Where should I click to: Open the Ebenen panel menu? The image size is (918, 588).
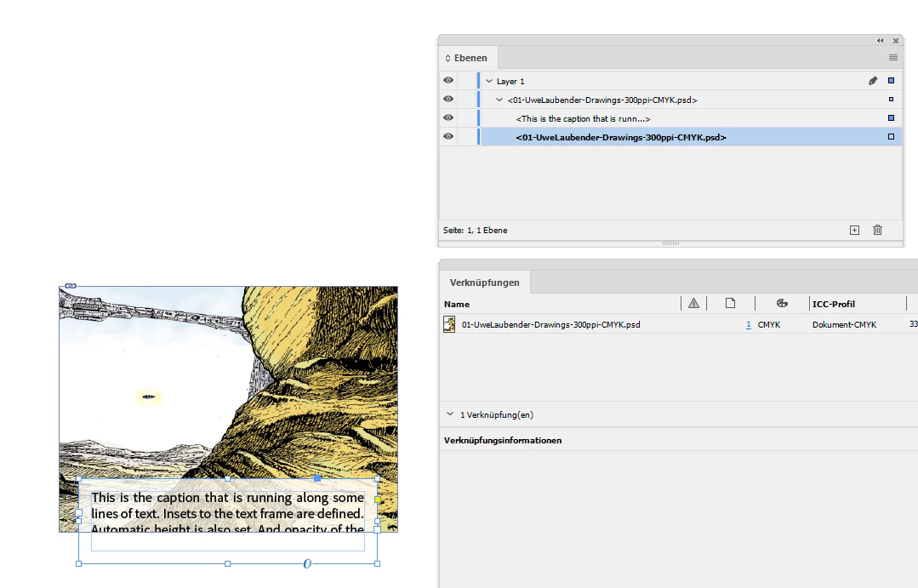pos(892,57)
